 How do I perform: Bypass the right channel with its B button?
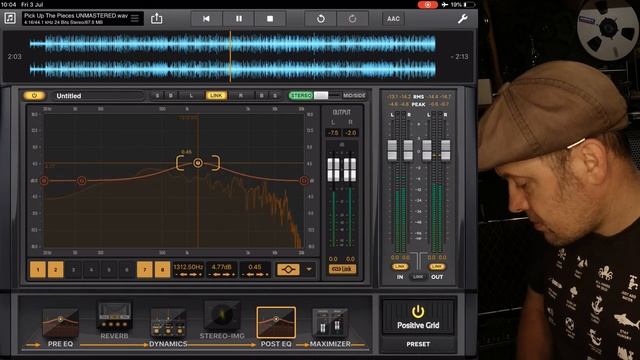[x=262, y=96]
